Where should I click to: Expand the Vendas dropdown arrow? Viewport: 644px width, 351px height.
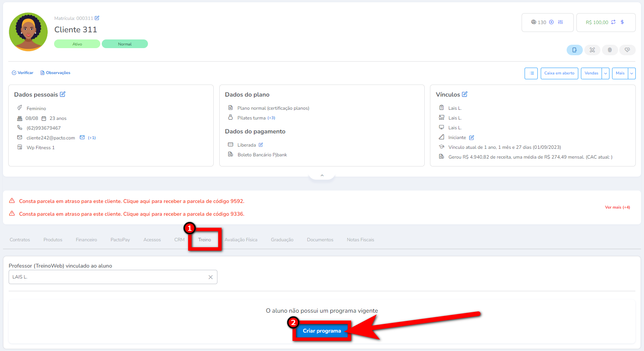(x=605, y=73)
